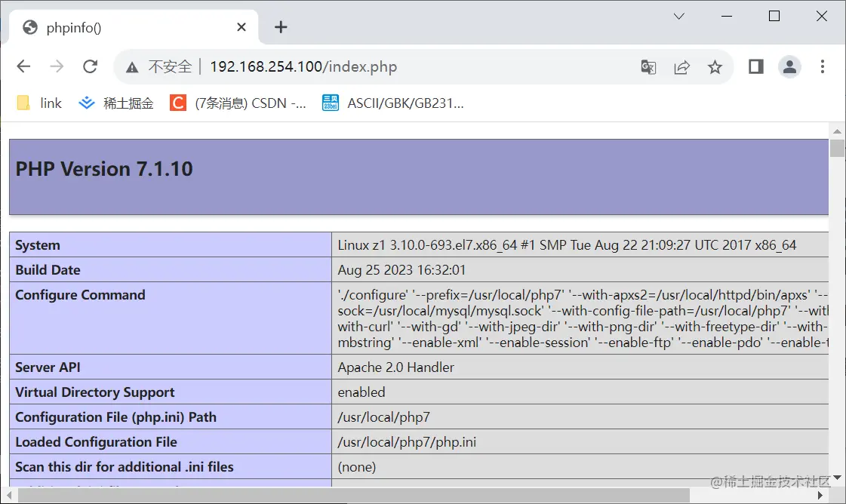
Task: Open the ASCII/GBK/GB231 bookmark
Action: [x=392, y=103]
